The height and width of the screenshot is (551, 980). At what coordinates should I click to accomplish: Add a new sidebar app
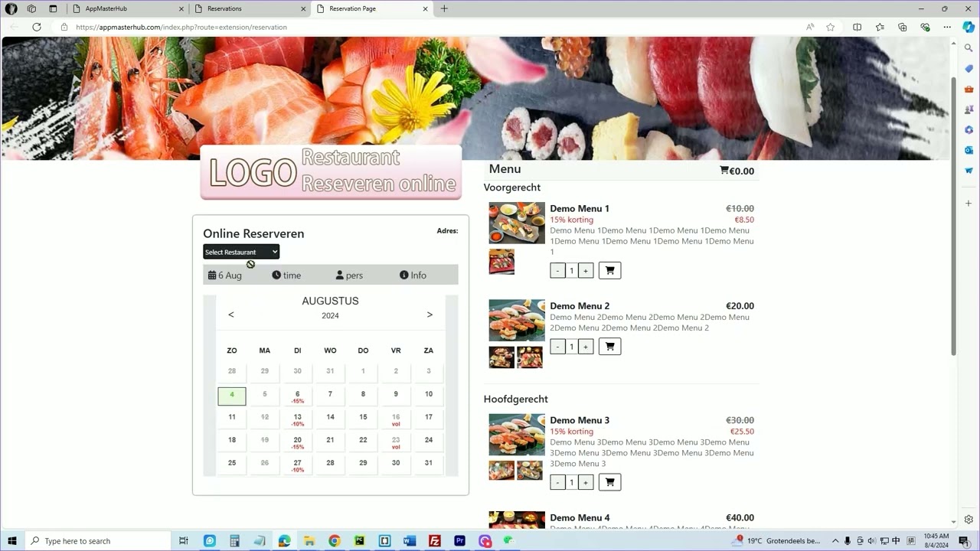click(969, 204)
